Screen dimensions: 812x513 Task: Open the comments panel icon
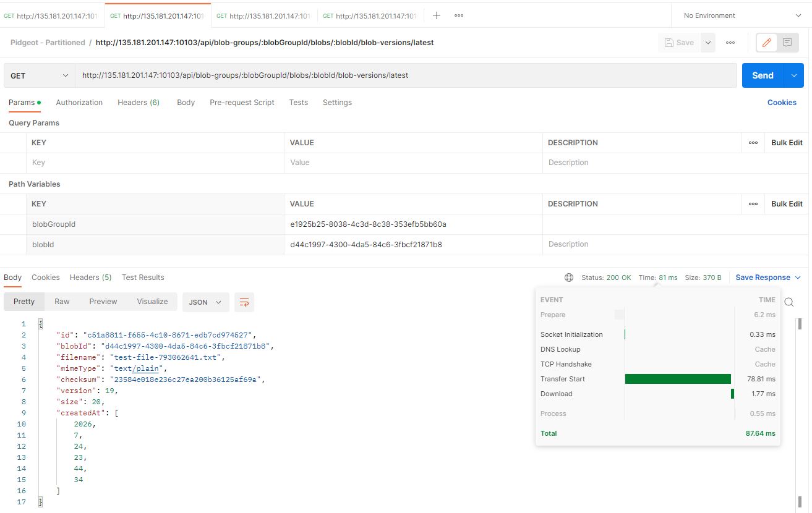click(787, 43)
